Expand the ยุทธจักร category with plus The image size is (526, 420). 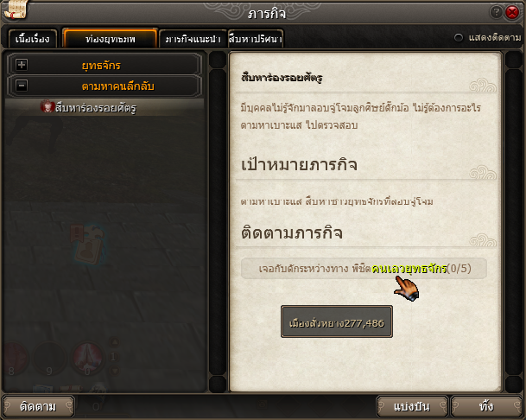(x=22, y=65)
